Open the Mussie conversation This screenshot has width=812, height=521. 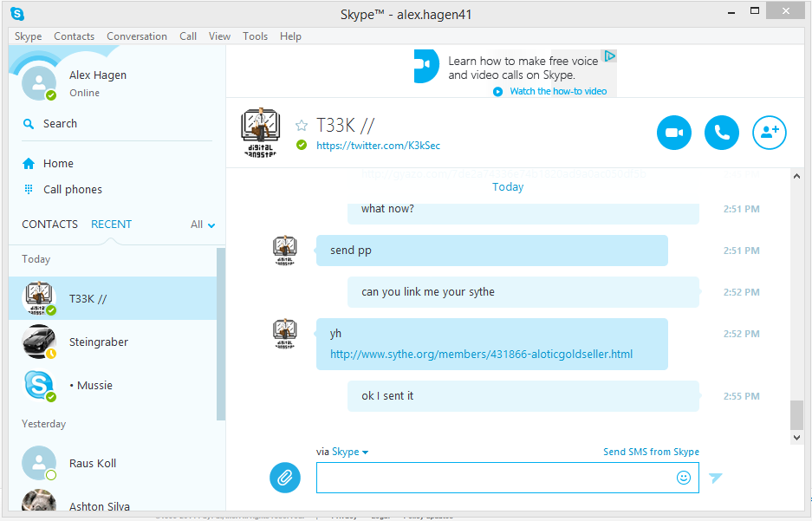coord(113,385)
